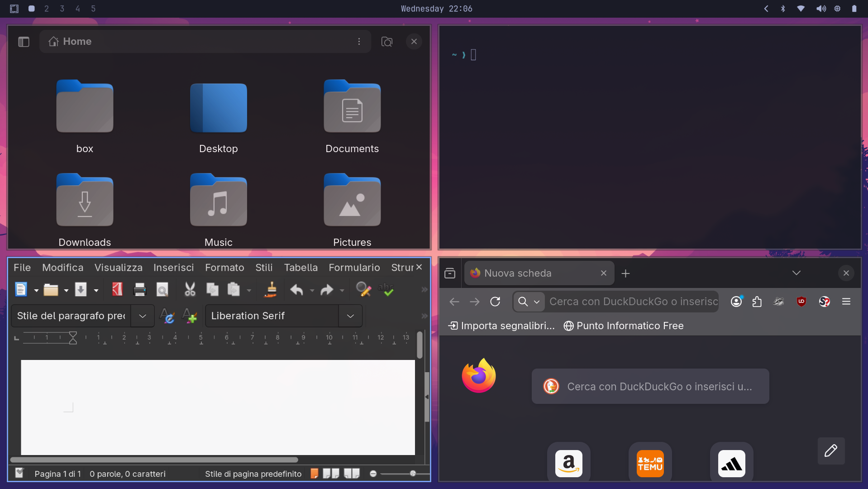Click the Print icon in Writer
This screenshot has width=868, height=489.
coord(140,289)
